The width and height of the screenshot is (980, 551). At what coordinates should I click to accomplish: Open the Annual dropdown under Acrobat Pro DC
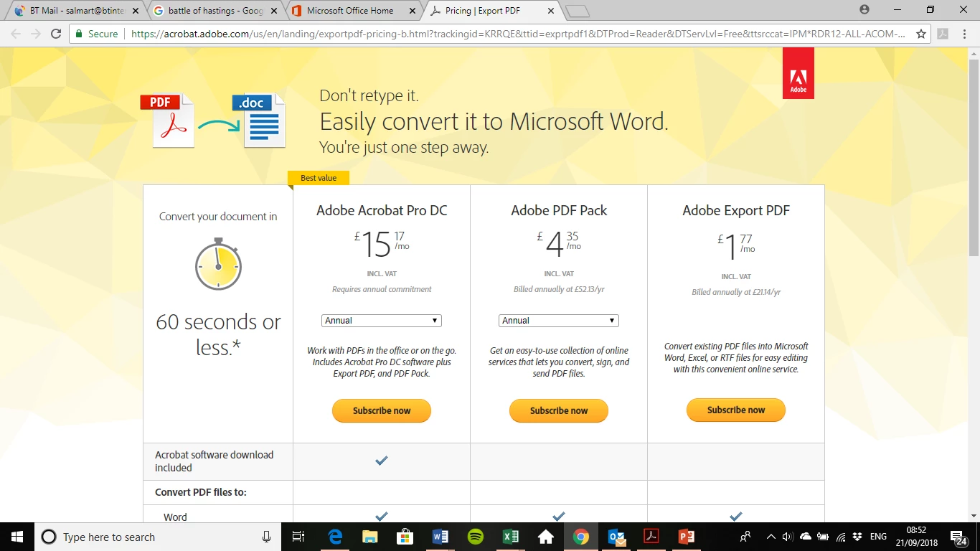click(x=382, y=321)
